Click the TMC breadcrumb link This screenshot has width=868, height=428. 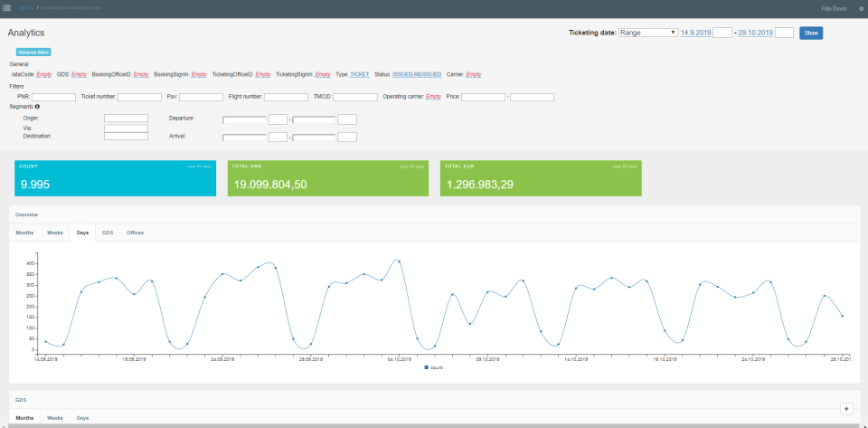[26, 8]
